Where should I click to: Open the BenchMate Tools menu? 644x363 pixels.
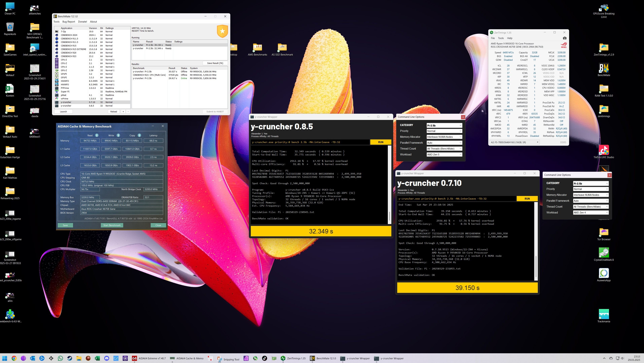click(x=57, y=22)
